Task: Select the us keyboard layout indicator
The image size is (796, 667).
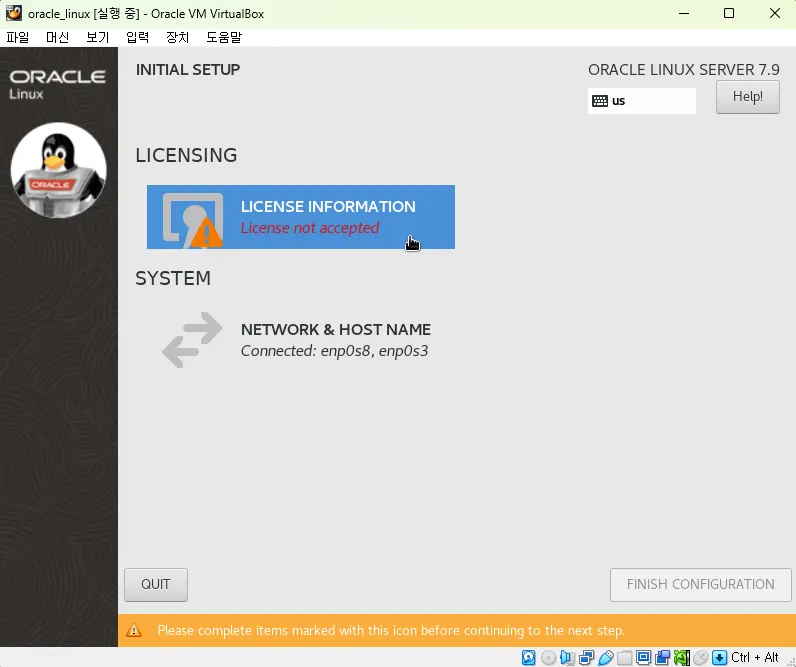Action: point(642,101)
